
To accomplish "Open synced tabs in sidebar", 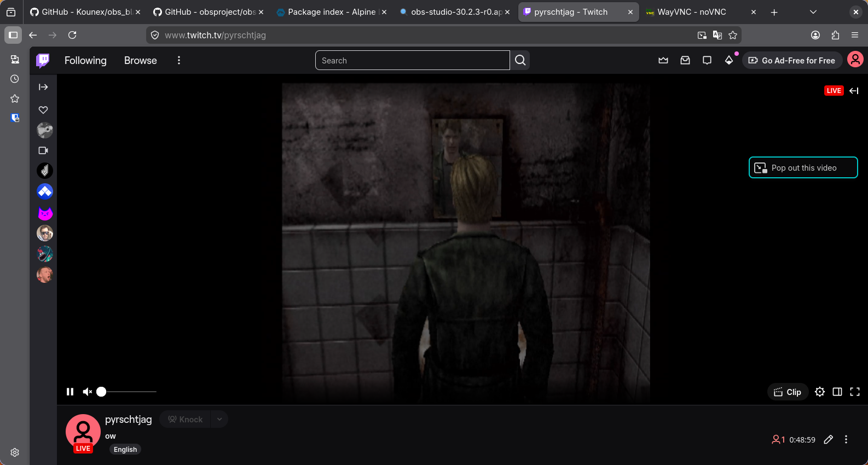I will [x=15, y=59].
